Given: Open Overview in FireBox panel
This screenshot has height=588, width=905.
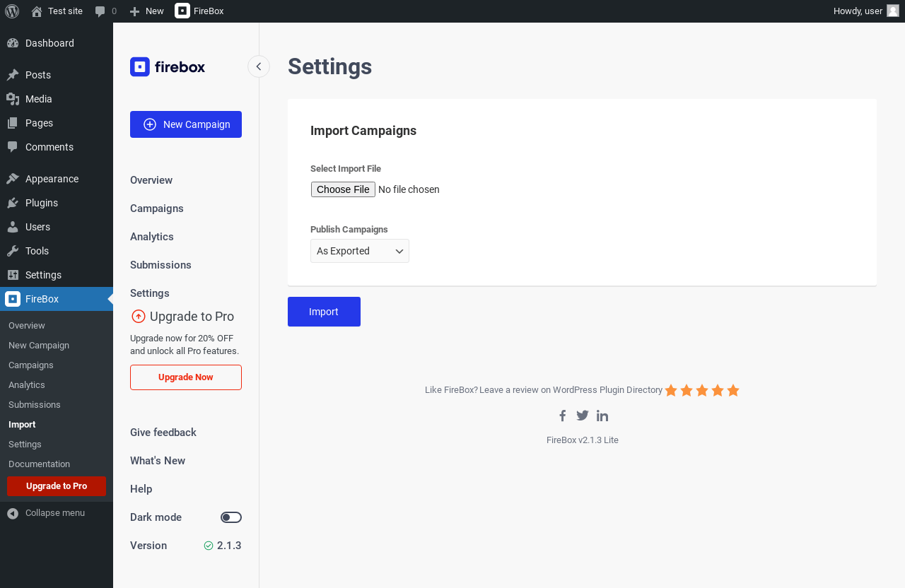Looking at the screenshot, I should [151, 180].
